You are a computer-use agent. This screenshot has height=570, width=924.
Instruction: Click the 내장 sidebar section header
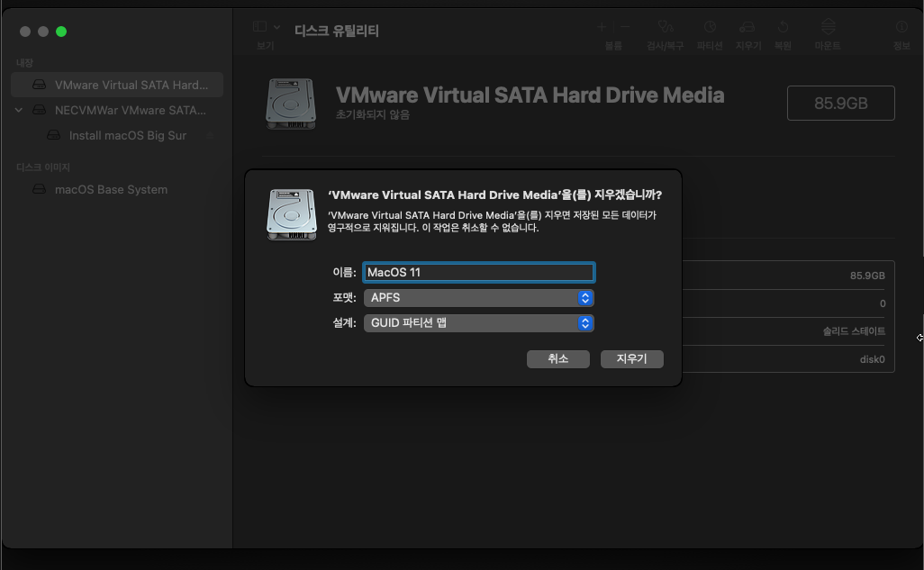24,62
